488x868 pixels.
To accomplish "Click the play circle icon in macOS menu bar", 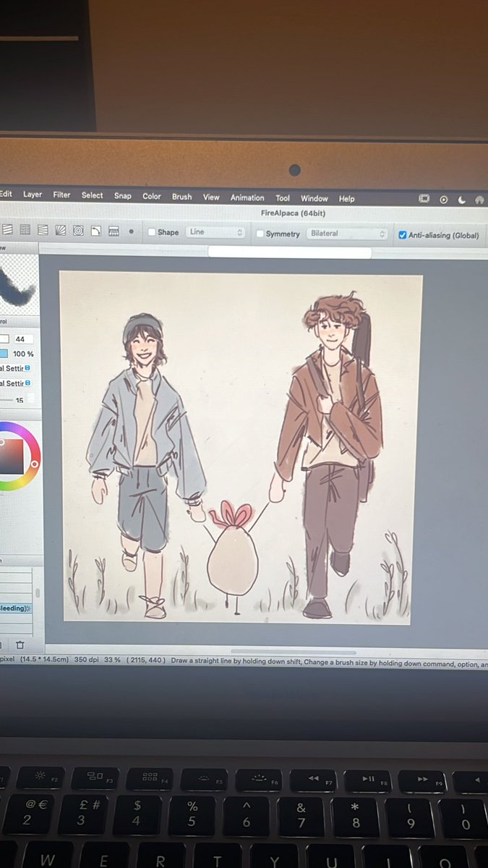I will click(x=443, y=200).
